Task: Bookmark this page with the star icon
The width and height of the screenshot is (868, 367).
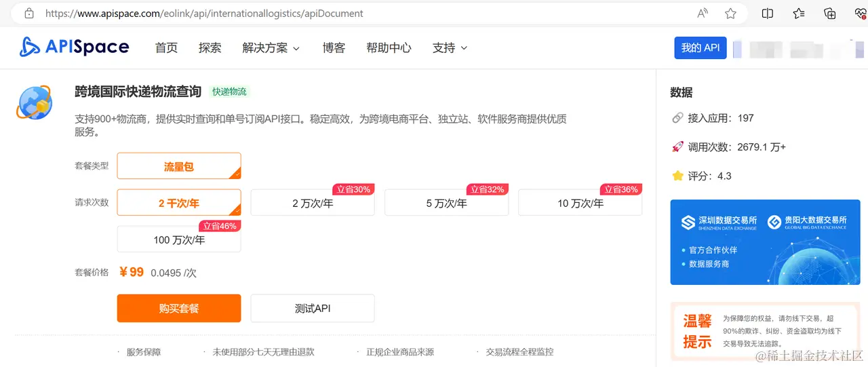Action: click(730, 13)
